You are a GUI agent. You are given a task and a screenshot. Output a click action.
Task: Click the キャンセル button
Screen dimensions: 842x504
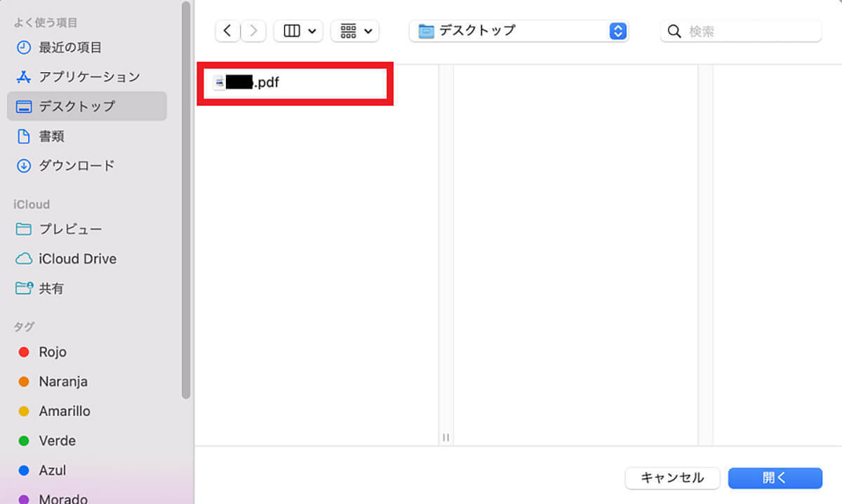(672, 478)
